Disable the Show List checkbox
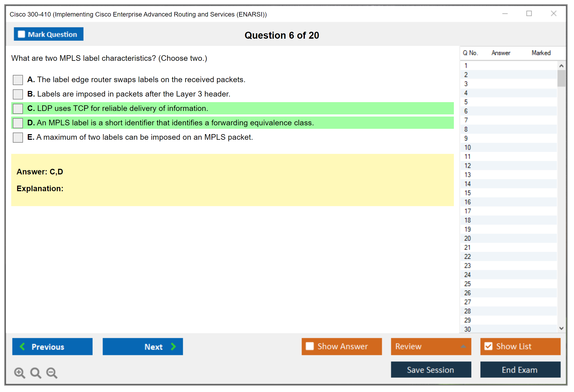This screenshot has width=574, height=392. coord(488,346)
